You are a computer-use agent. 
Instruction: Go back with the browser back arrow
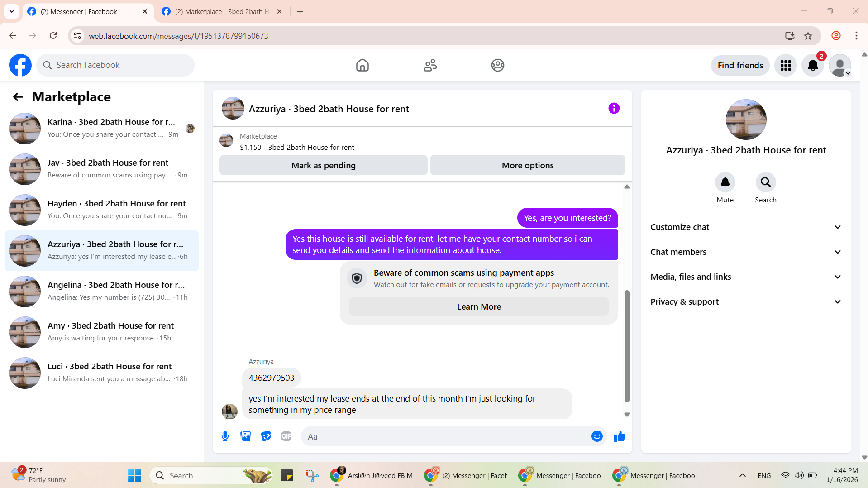click(x=13, y=36)
